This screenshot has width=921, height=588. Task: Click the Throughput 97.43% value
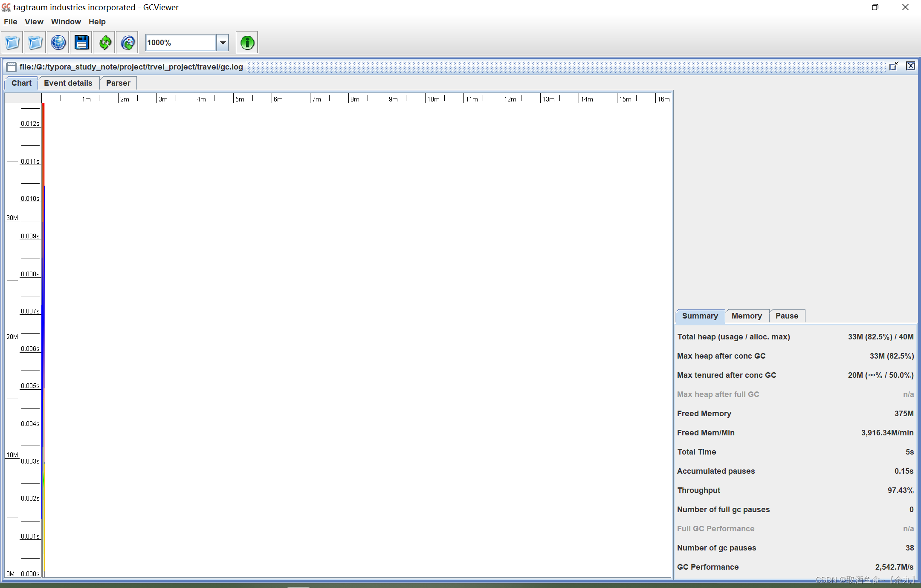pyautogui.click(x=901, y=490)
